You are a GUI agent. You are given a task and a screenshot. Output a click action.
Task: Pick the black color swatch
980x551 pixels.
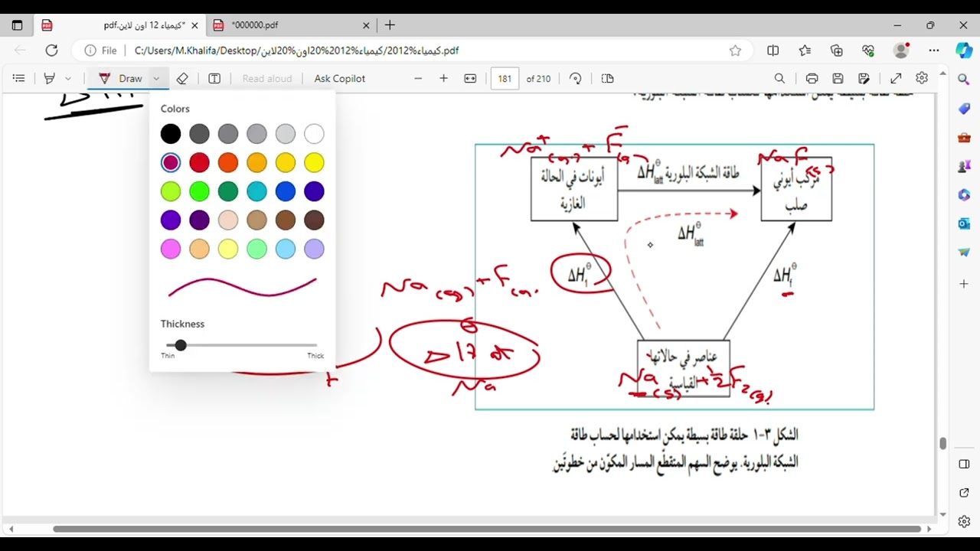point(171,134)
